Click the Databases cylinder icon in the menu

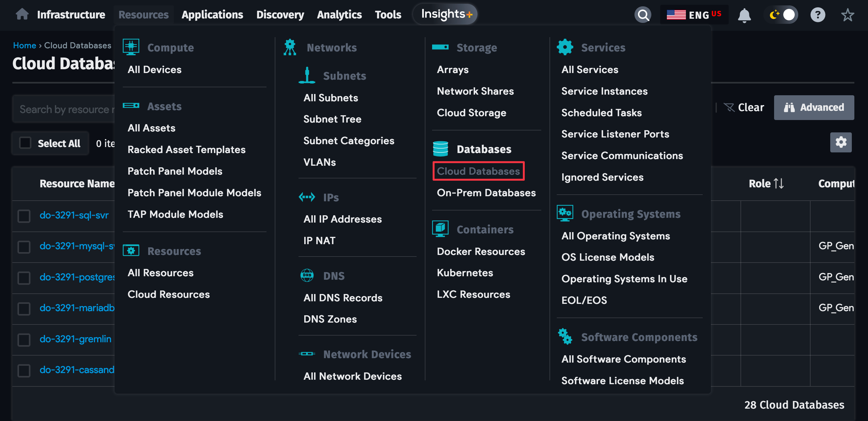click(440, 149)
